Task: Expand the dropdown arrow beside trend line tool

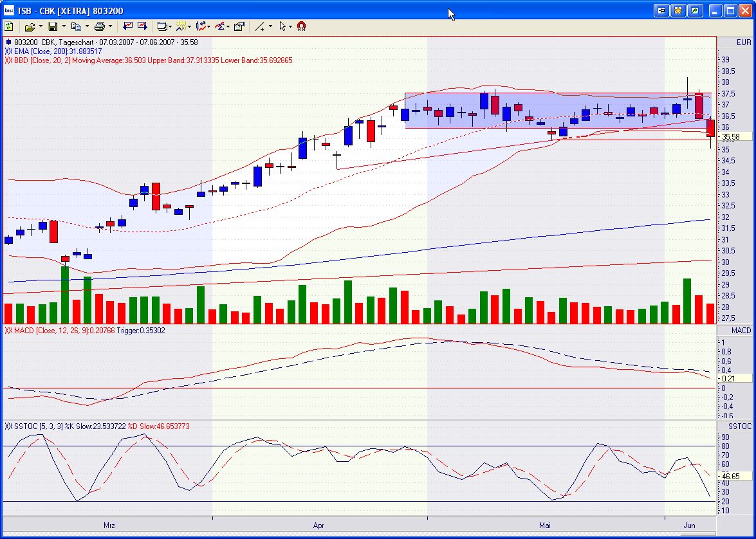Action: click(x=270, y=26)
